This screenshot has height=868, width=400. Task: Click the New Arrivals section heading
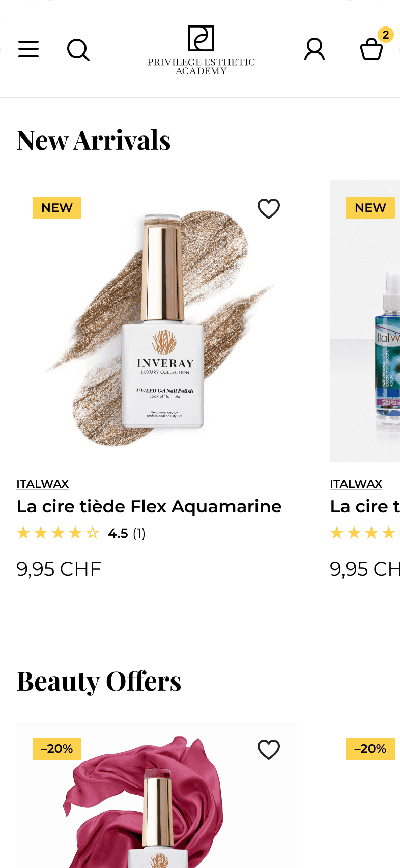[94, 140]
